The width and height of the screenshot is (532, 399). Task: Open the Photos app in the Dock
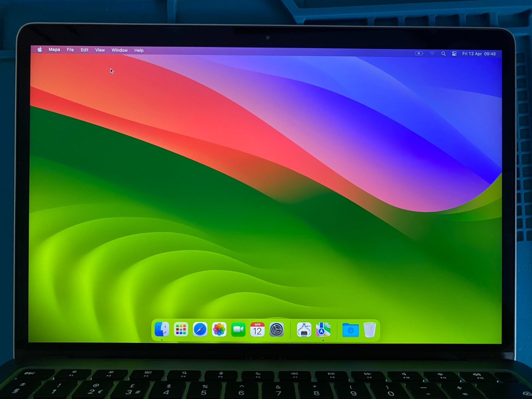[219, 330]
